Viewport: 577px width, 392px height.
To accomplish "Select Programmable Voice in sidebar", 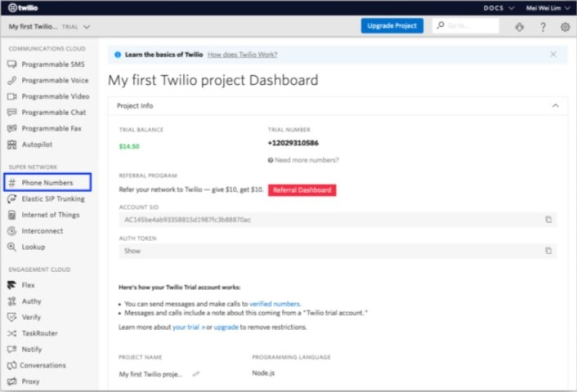I will (x=55, y=80).
